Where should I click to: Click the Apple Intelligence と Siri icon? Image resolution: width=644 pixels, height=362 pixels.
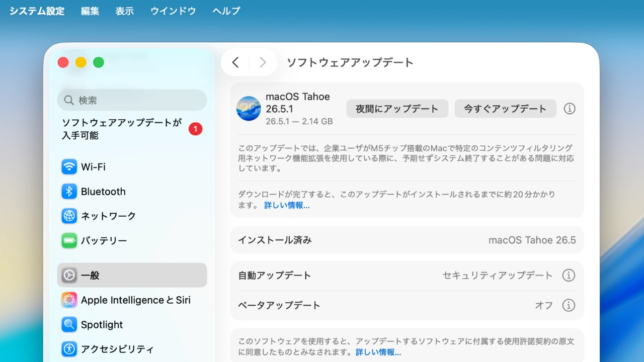pos(69,300)
